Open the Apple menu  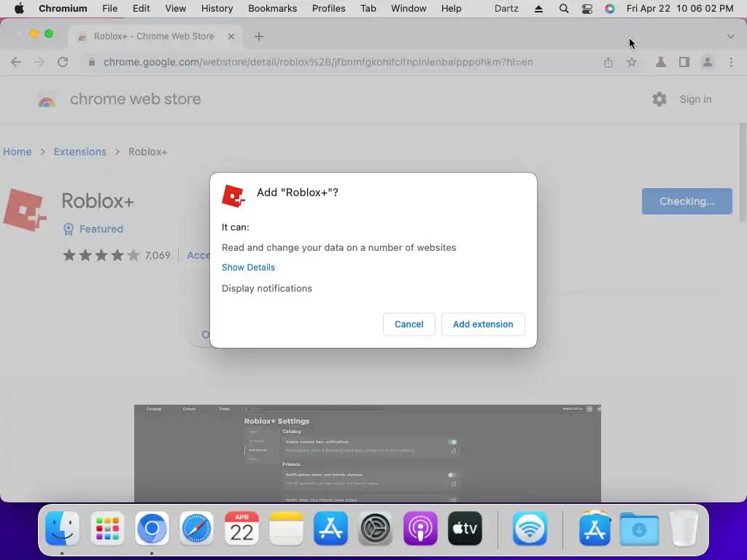click(x=18, y=9)
